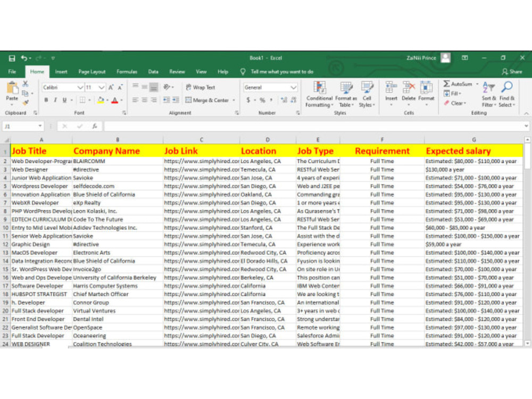Screen dimensions: 532x399
Task: Click Decrease Decimal icon
Action: [x=294, y=100]
